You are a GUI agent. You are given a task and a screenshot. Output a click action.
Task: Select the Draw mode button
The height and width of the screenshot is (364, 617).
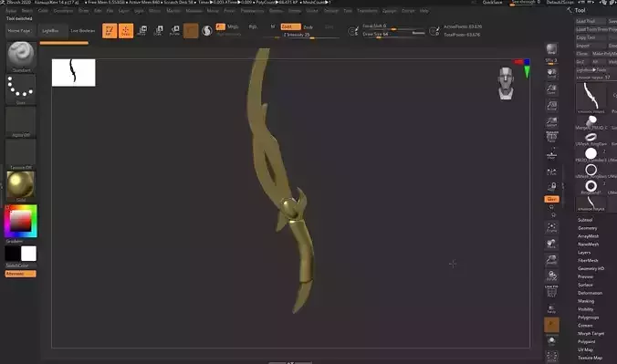tap(126, 31)
